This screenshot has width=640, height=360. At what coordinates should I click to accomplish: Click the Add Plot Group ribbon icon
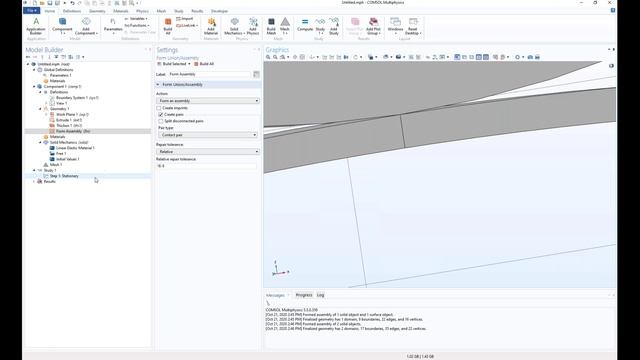coord(373,26)
